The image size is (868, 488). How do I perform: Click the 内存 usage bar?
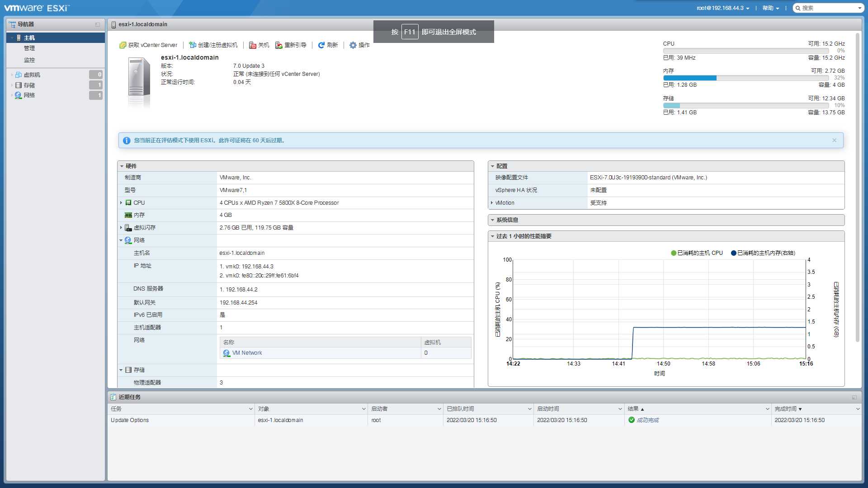[x=746, y=78]
